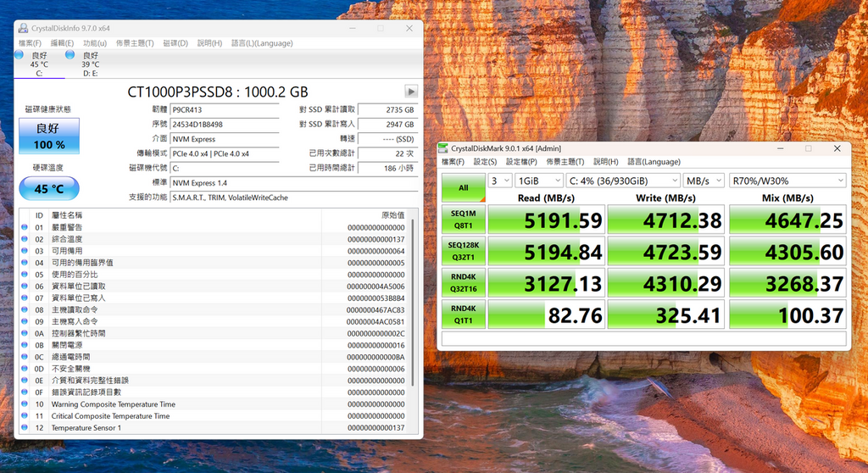Viewport: 868px width, 473px height.
Task: Click status orb for Temperature Sensor 1
Action: tap(25, 427)
